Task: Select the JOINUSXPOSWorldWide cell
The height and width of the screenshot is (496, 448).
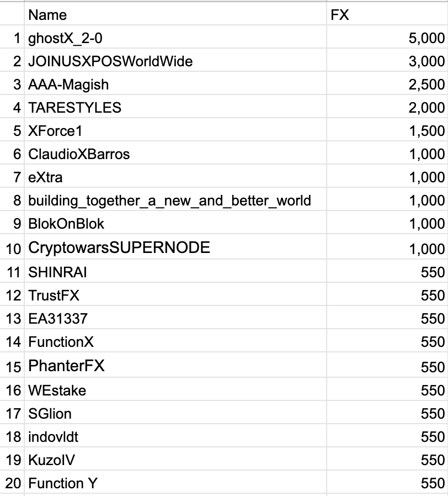Action: [x=175, y=60]
